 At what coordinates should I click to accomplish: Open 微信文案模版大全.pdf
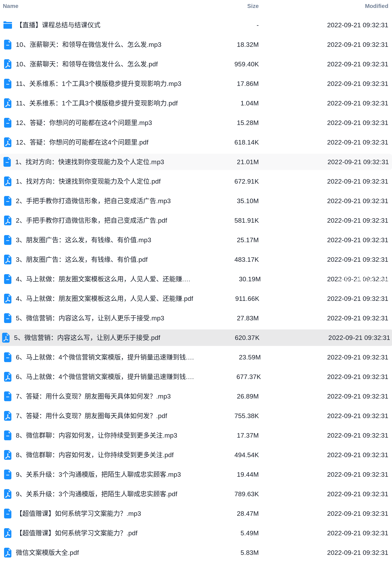47,553
